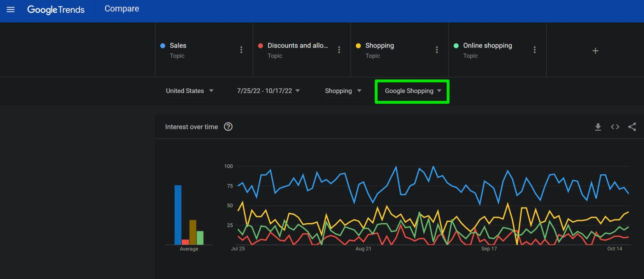The height and width of the screenshot is (279, 644).
Task: Show help for Interest over time
Action: [228, 127]
